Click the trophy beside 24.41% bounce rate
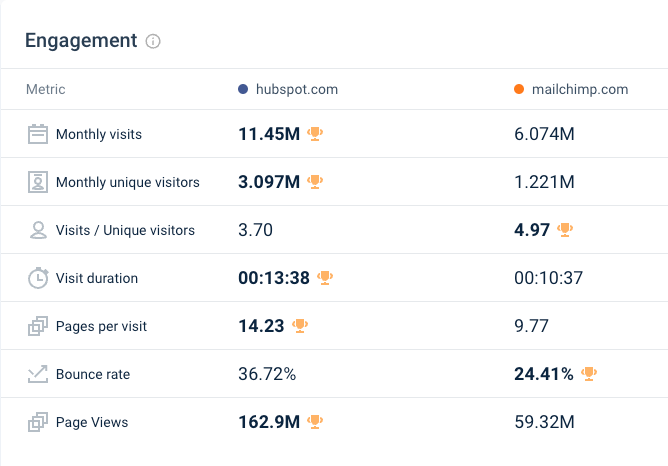Image resolution: width=668 pixels, height=466 pixels. [x=589, y=374]
